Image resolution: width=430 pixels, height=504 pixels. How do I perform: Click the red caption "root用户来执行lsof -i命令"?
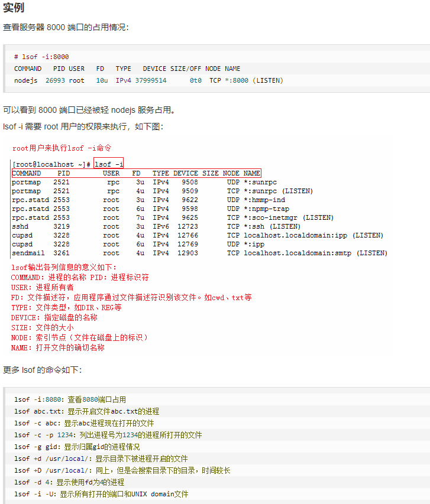pyautogui.click(x=62, y=148)
